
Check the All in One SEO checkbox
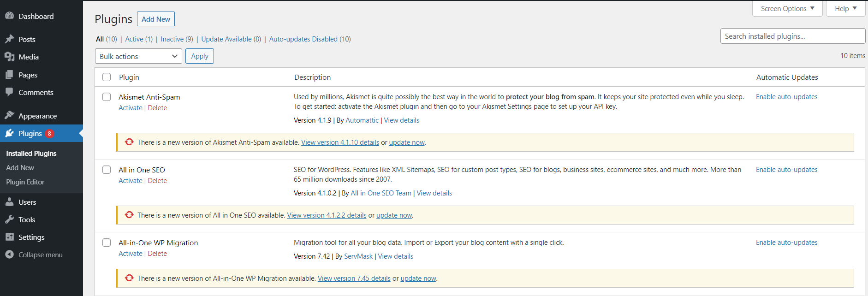pos(107,170)
